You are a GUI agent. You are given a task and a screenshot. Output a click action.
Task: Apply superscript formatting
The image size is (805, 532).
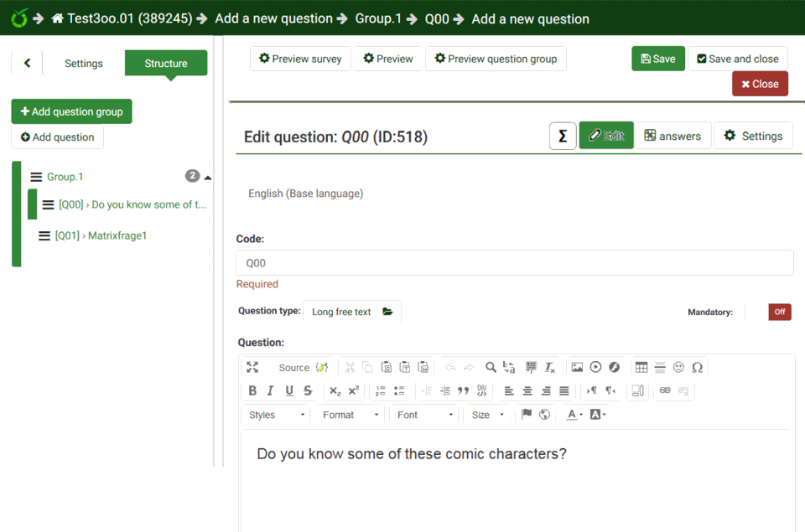(353, 391)
